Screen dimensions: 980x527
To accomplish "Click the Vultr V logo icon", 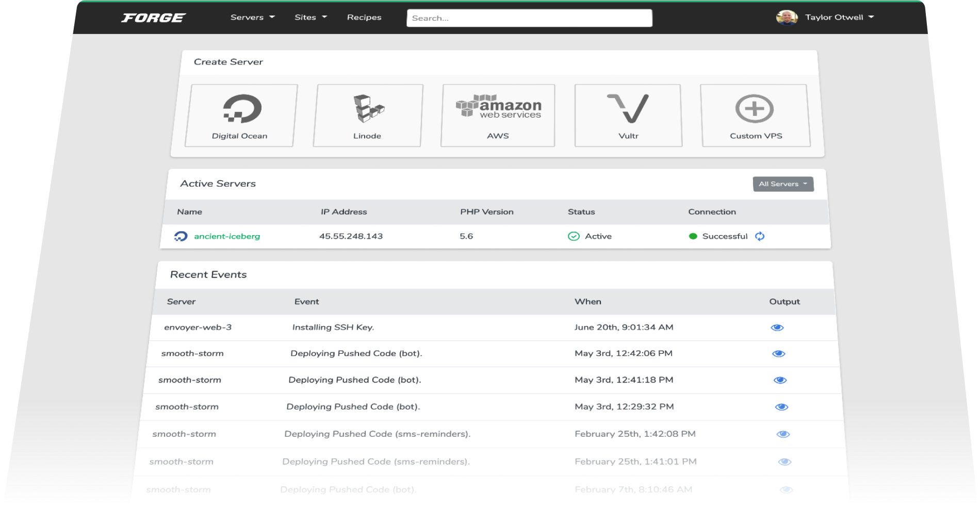I will coord(628,108).
